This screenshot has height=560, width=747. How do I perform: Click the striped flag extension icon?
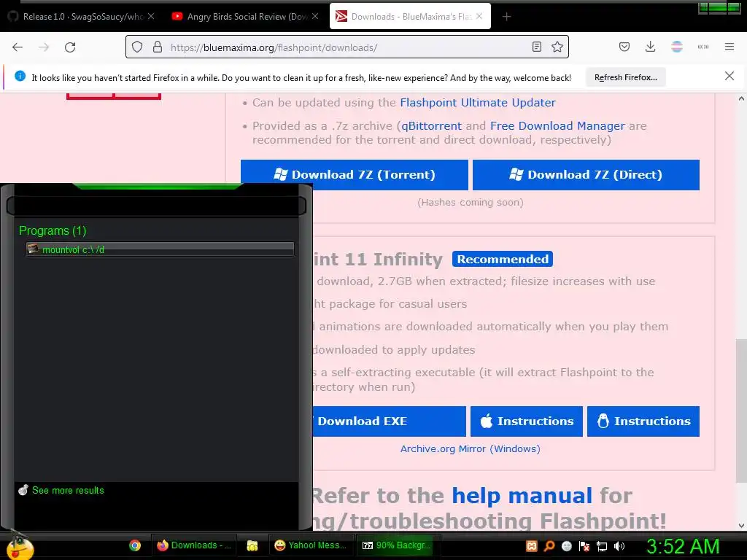click(x=677, y=47)
